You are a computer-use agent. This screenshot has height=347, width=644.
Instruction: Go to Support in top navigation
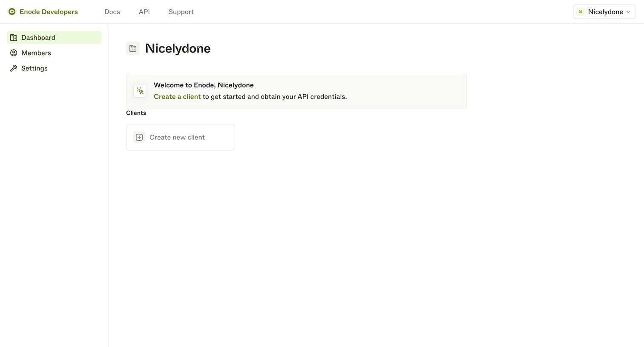pyautogui.click(x=181, y=12)
